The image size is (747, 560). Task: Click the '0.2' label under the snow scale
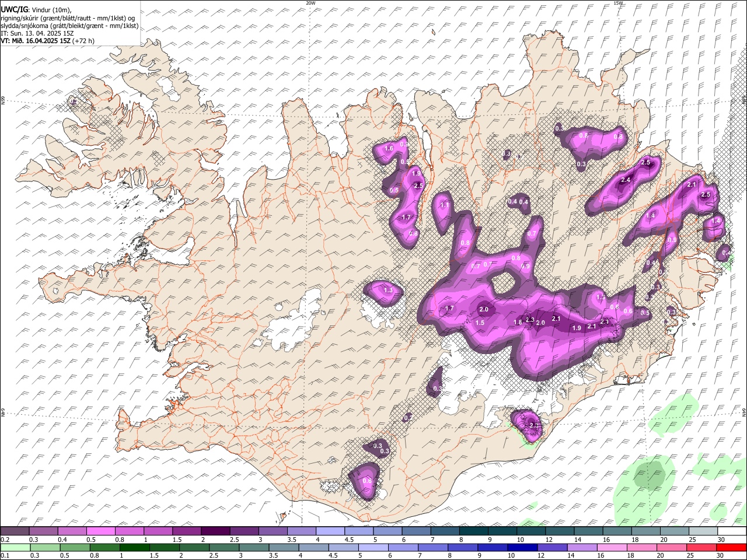(x=5, y=540)
